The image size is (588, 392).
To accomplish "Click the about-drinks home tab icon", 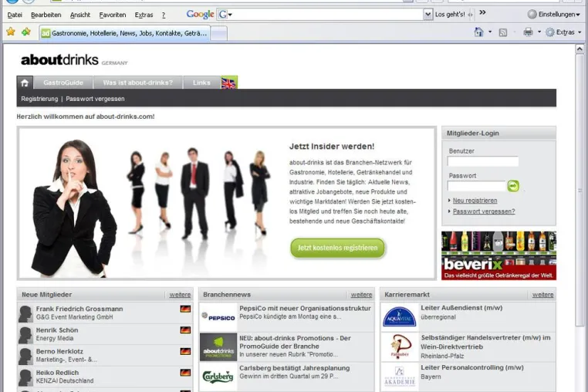I will 25,83.
